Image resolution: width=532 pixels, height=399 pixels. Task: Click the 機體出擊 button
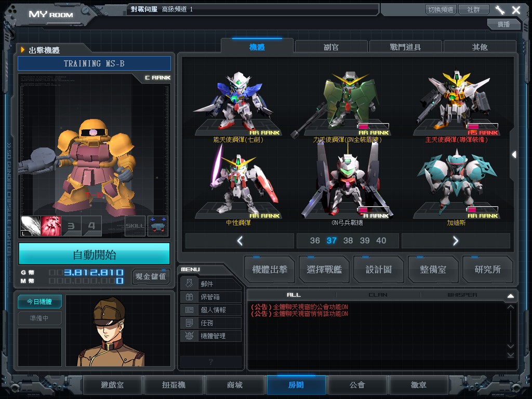coord(270,270)
